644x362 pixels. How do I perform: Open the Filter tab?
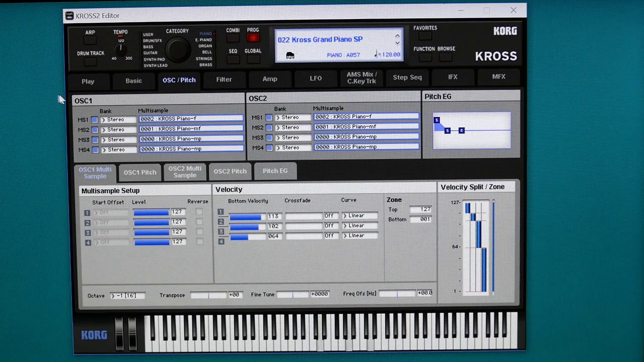coord(224,79)
